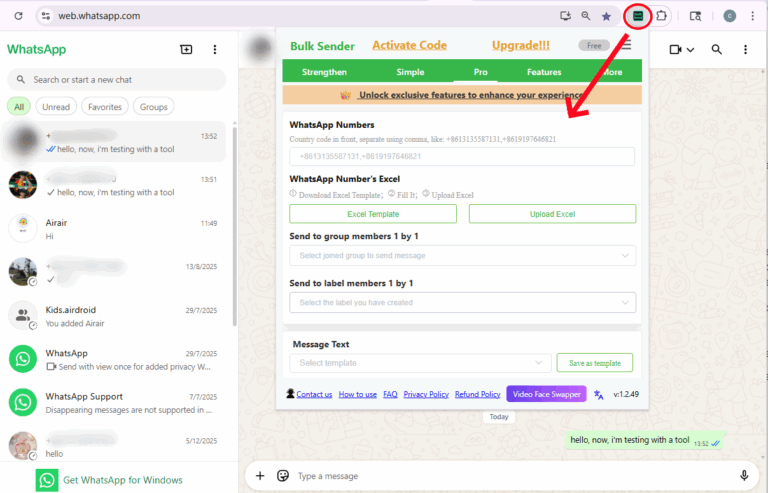Filter chats by Groups
This screenshot has width=768, height=493.
click(x=154, y=107)
